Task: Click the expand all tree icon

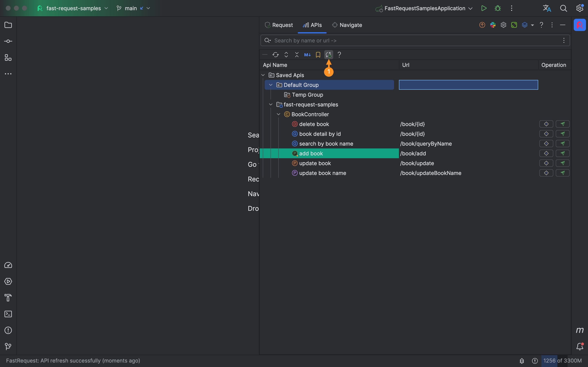Action: coord(286,55)
